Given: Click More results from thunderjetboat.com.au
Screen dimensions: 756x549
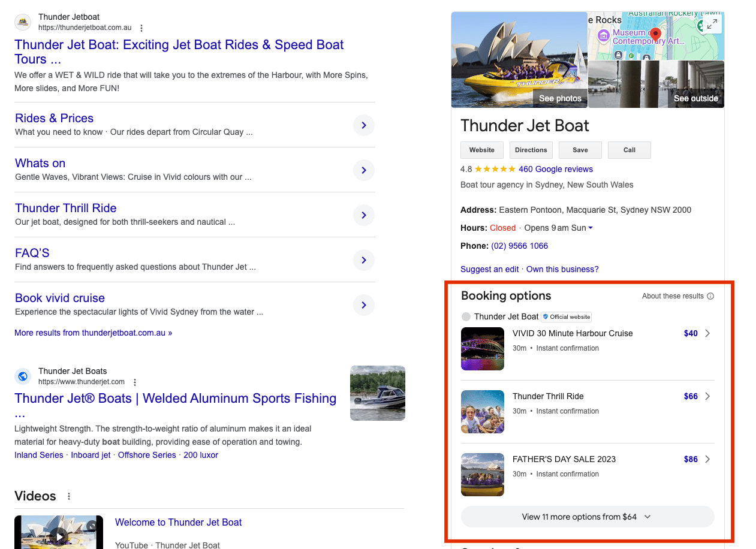Looking at the screenshot, I should (94, 333).
